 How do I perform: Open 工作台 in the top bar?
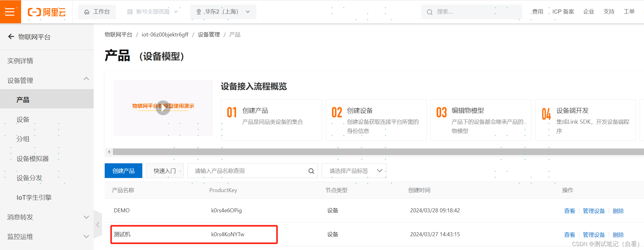97,12
